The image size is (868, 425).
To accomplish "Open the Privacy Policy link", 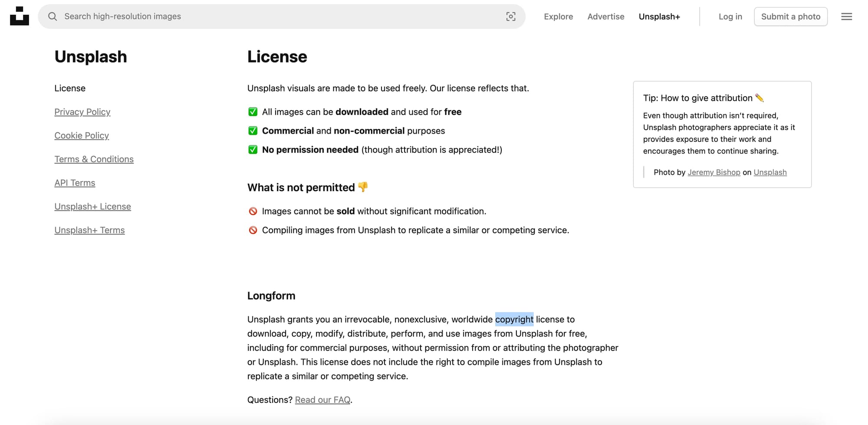I will point(82,112).
